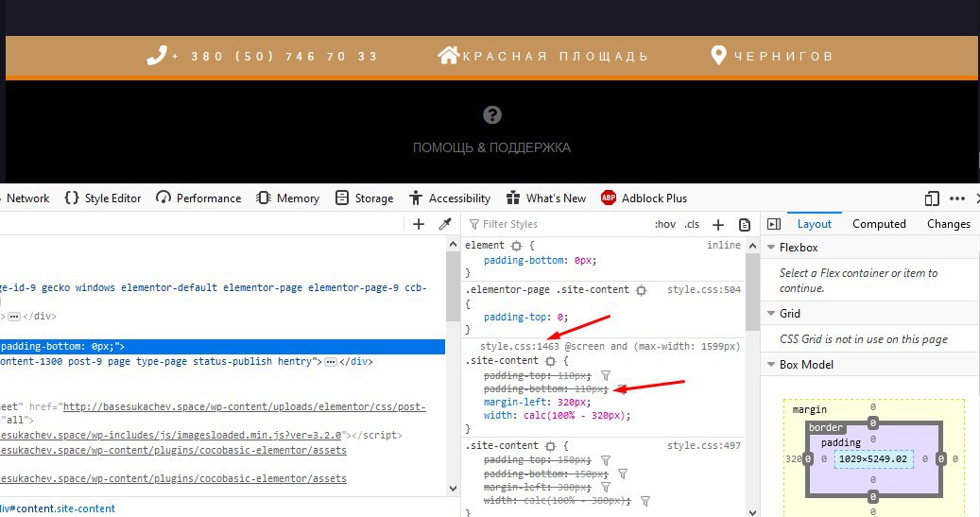Click selector highlighter icon next to element rule
The width and height of the screenshot is (980, 517).
click(516, 246)
